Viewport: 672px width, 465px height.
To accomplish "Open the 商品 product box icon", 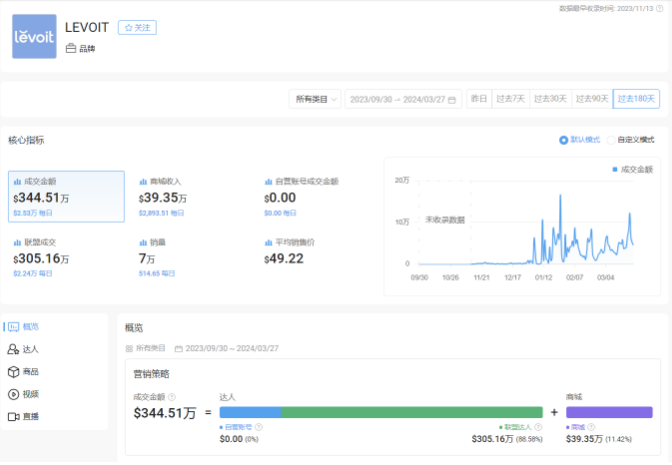I will point(14,371).
